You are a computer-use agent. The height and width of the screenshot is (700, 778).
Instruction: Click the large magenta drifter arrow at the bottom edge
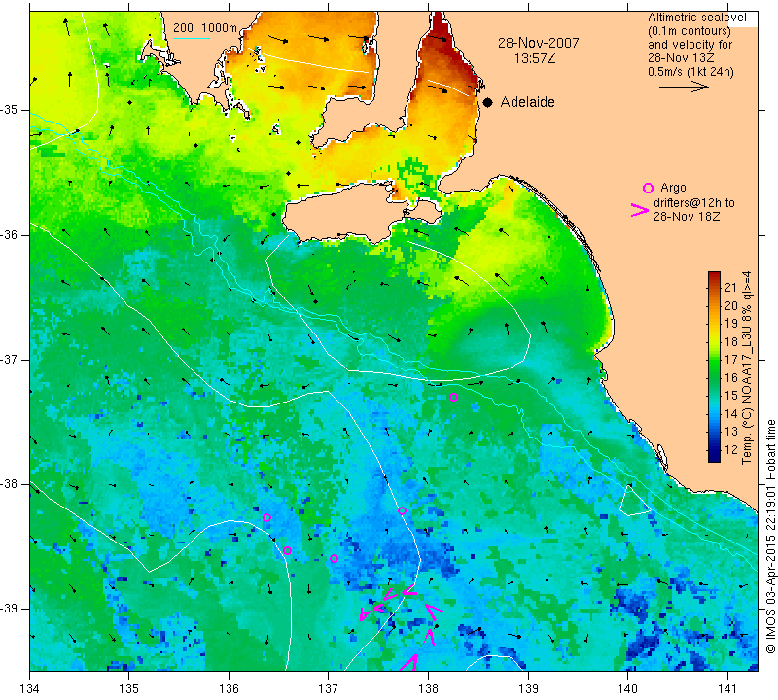[x=409, y=662]
